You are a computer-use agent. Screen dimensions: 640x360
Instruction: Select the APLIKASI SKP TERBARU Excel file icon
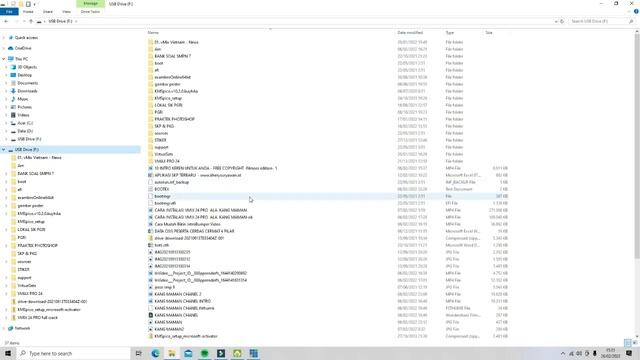tap(151, 175)
